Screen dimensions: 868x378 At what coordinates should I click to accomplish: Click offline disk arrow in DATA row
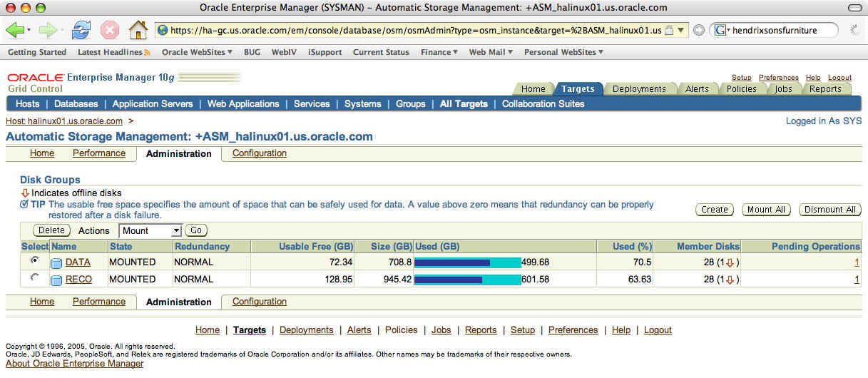click(x=730, y=262)
